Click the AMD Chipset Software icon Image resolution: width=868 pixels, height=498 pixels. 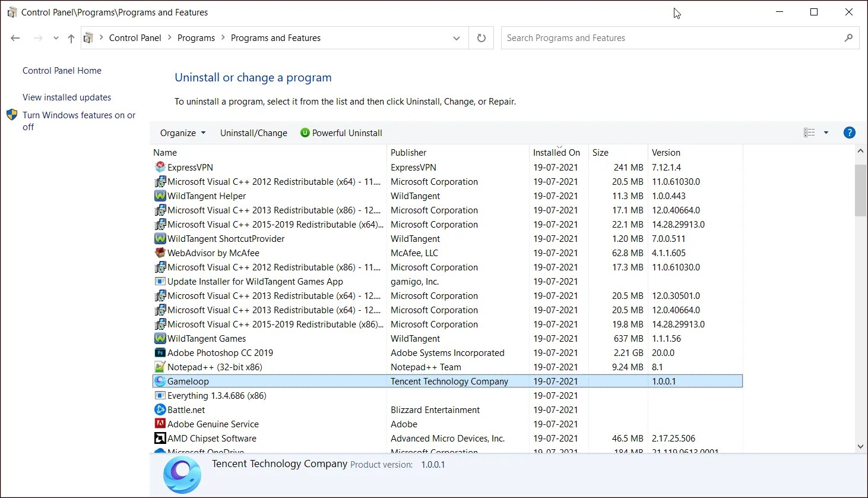(x=160, y=438)
